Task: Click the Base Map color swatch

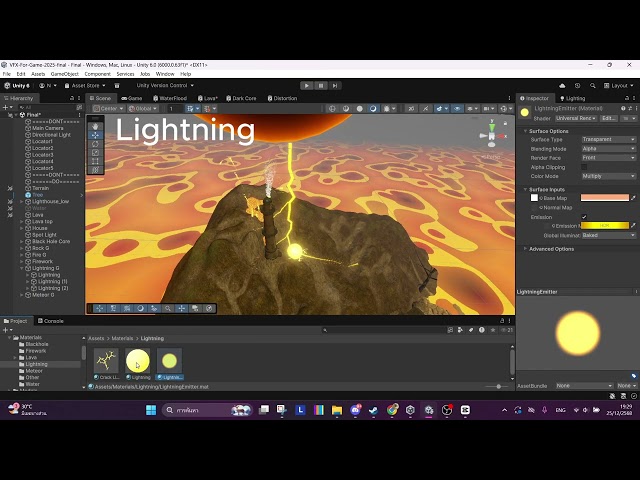Action: tap(604, 198)
